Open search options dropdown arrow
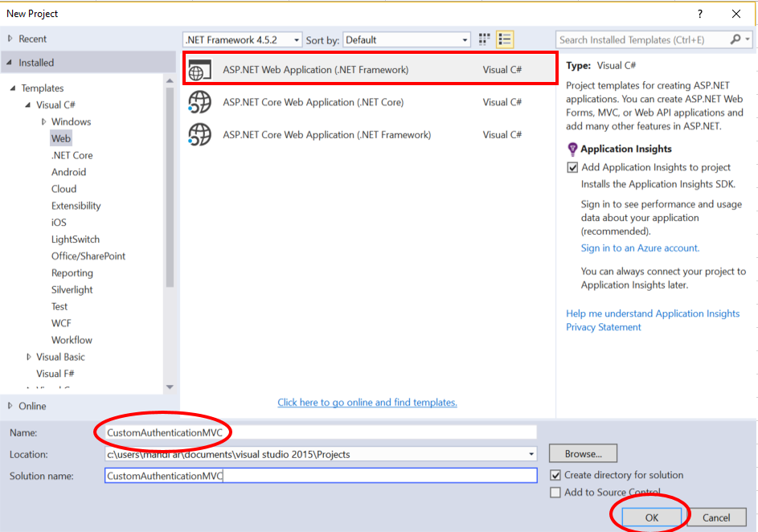758x532 pixels. point(748,39)
